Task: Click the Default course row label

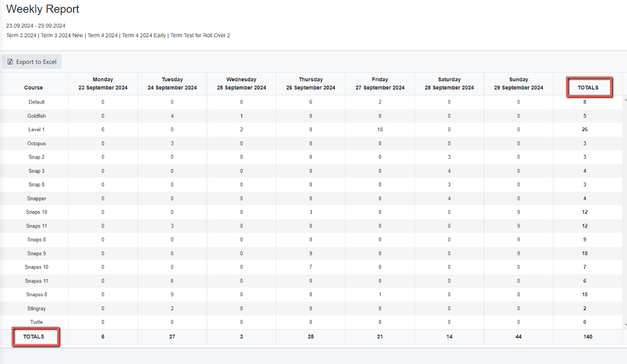Action: [36, 102]
